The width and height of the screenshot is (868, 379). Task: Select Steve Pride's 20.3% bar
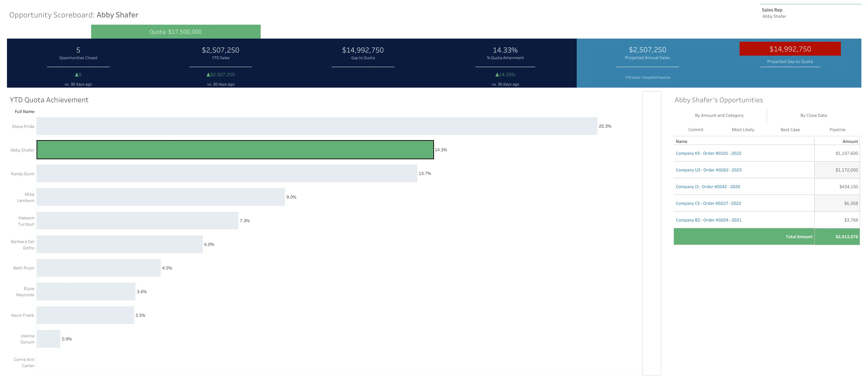tap(317, 126)
